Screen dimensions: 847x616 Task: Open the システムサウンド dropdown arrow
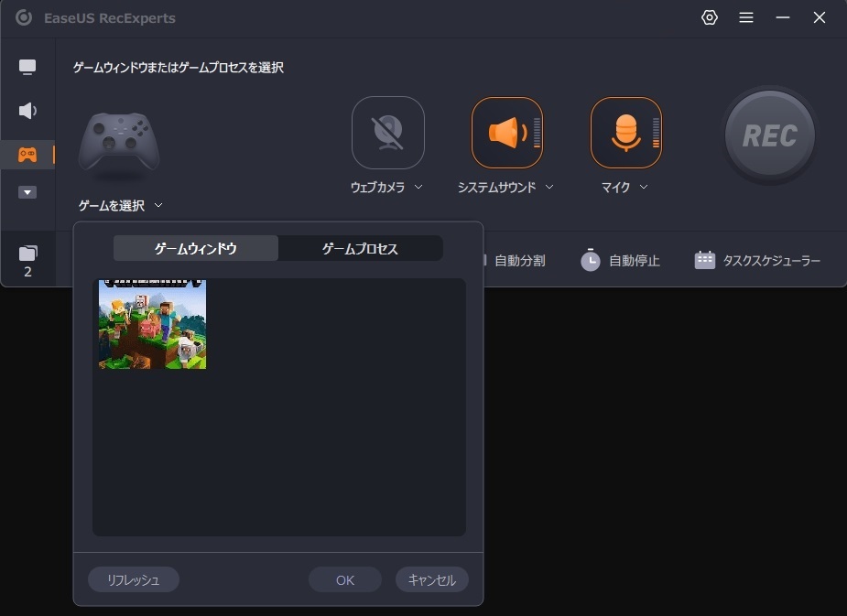[549, 187]
